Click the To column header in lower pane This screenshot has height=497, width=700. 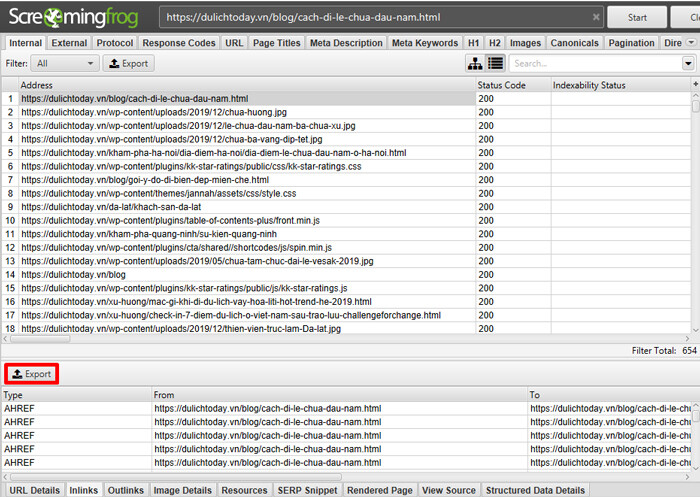(609, 395)
